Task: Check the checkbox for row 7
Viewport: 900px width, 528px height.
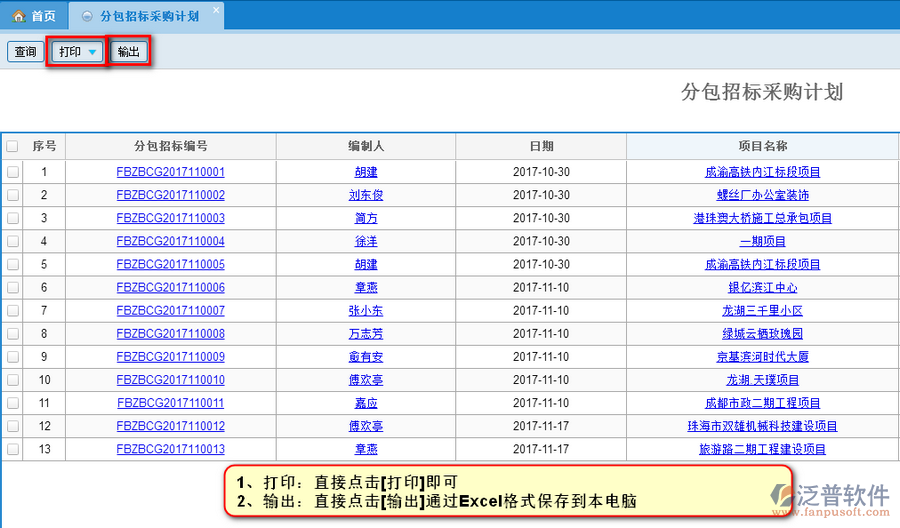Action: (x=13, y=311)
